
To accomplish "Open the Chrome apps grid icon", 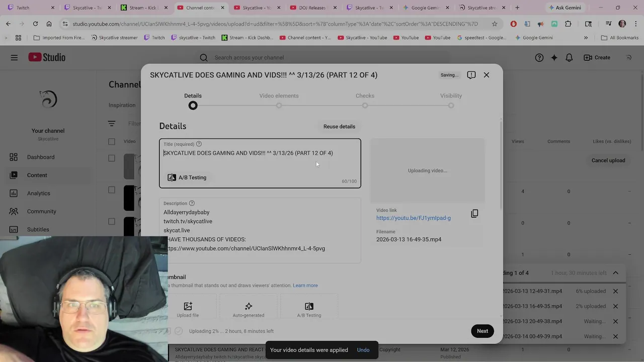I will point(18,38).
